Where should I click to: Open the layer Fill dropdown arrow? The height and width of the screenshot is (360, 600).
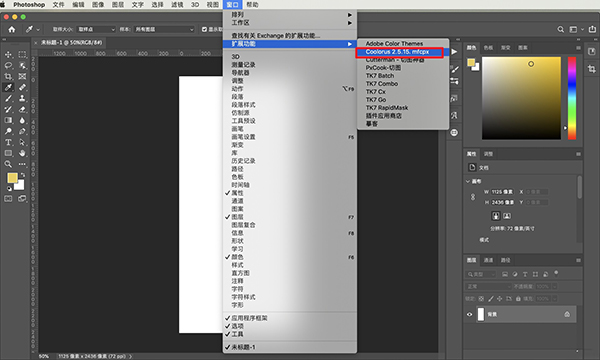point(554,298)
